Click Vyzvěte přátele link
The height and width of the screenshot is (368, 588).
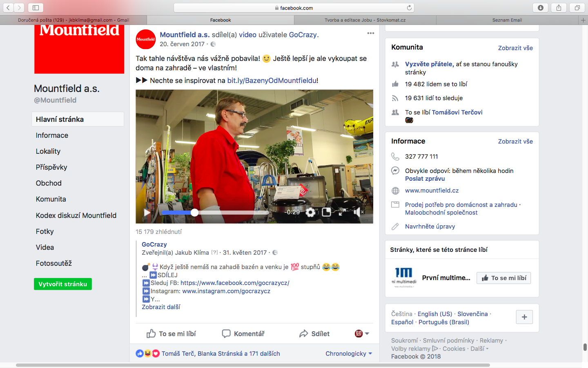tap(429, 64)
